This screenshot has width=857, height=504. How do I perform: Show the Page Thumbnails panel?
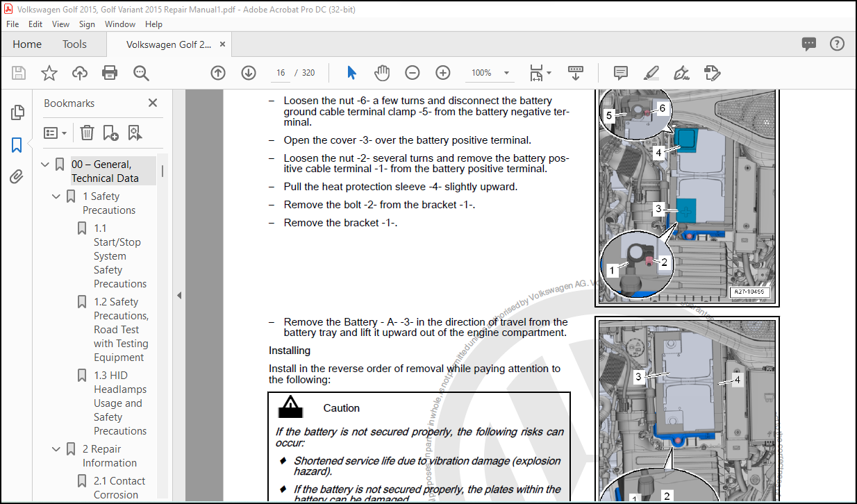pos(17,112)
